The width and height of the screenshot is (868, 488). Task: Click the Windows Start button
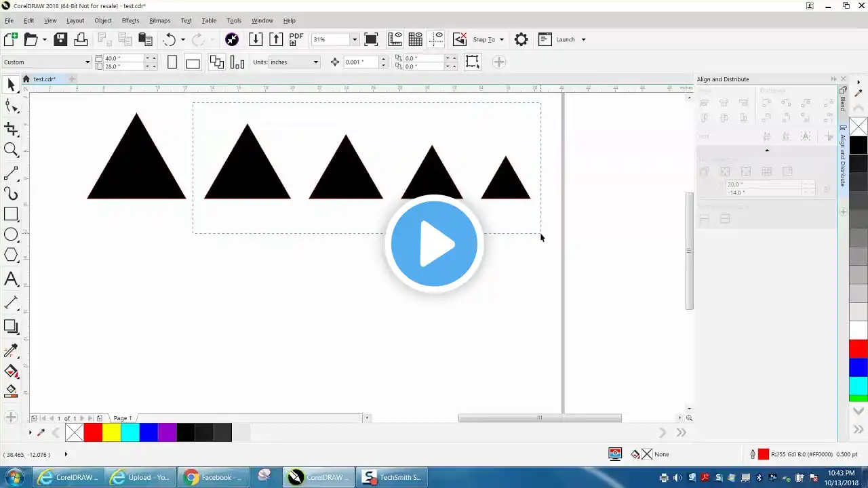click(x=14, y=477)
